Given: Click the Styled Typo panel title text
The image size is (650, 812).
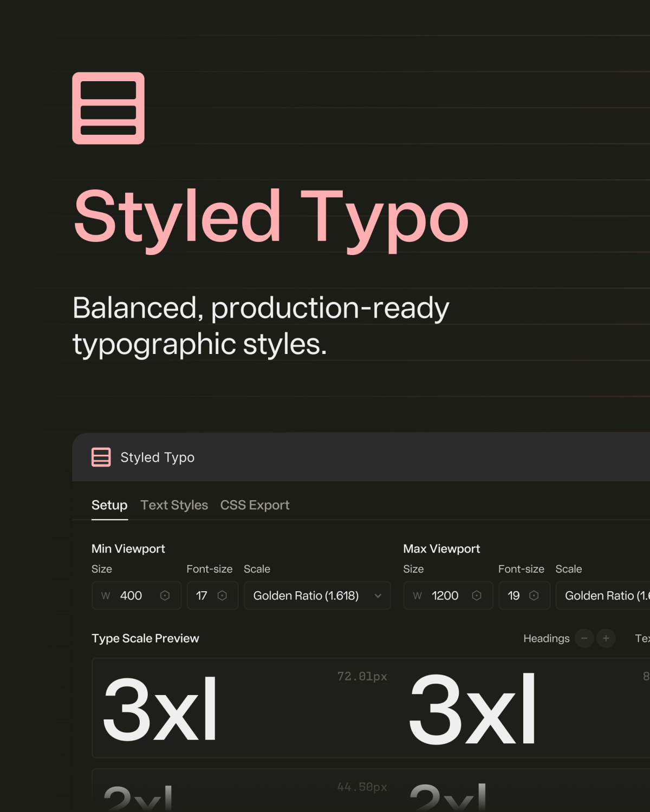Looking at the screenshot, I should [158, 457].
